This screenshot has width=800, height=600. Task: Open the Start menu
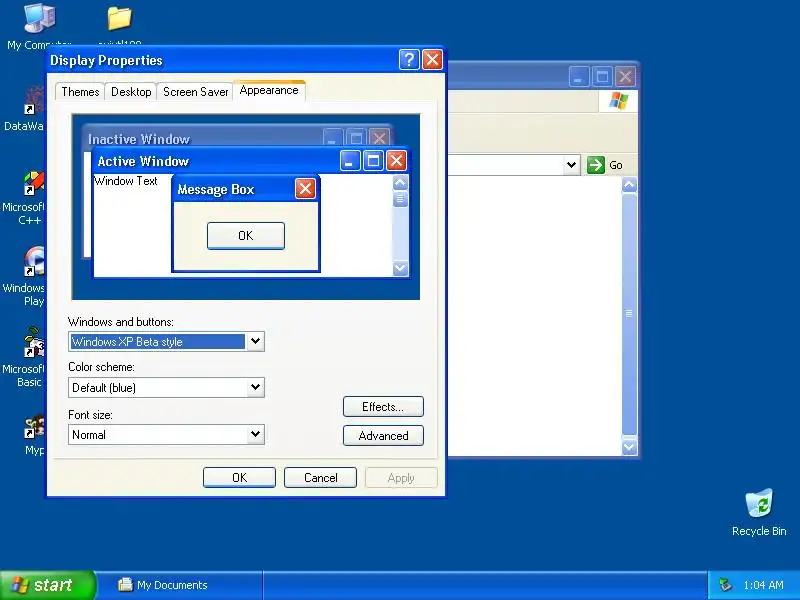click(47, 585)
